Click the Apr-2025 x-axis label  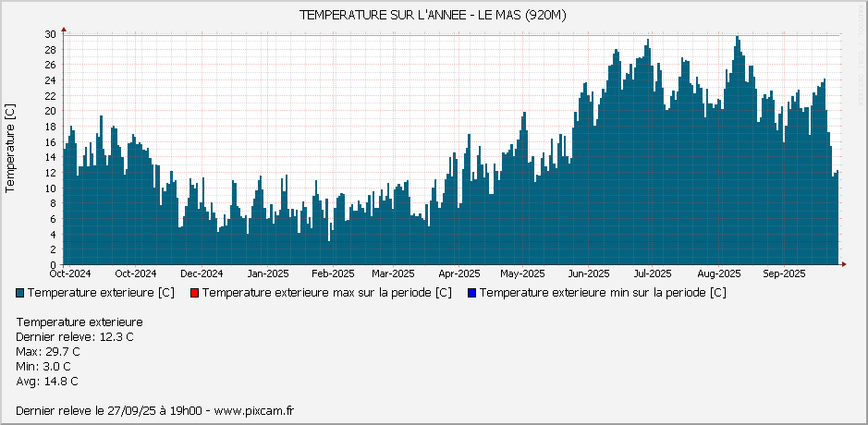(458, 273)
